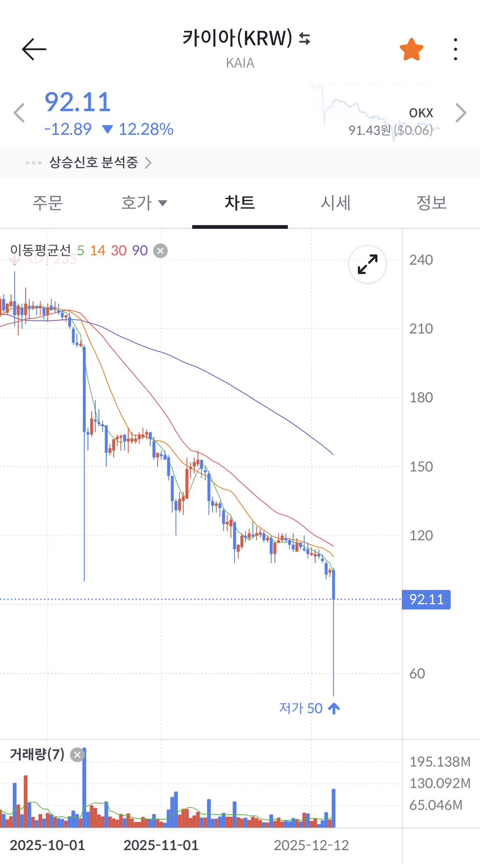This screenshot has width=480, height=868.
Task: Remove the volume indicator
Action: tap(77, 754)
